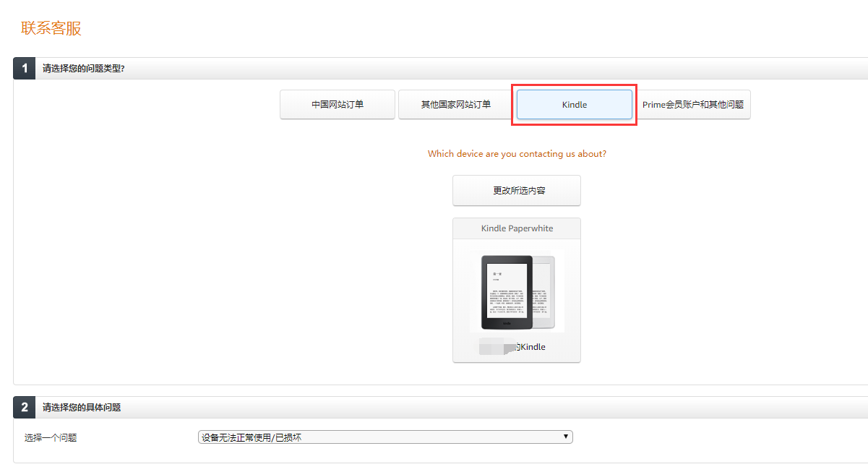
Task: Click the device name under the Paperwhite image
Action: [x=512, y=347]
